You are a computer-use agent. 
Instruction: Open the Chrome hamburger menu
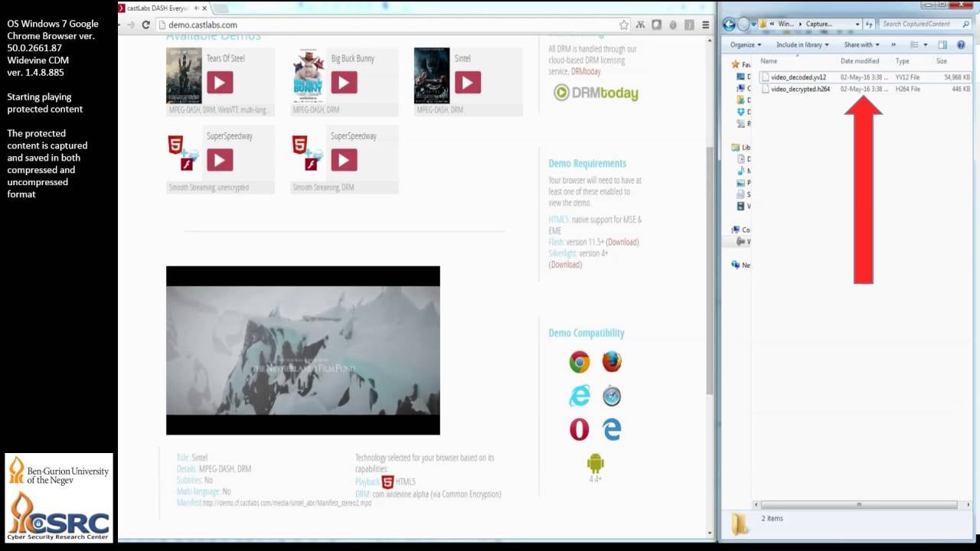click(705, 24)
